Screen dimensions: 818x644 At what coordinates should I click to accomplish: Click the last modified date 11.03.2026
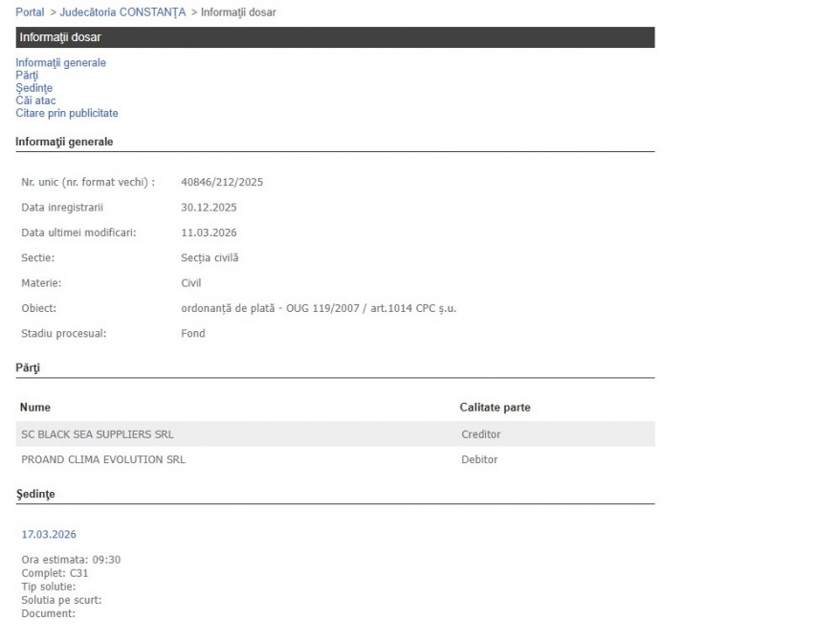pyautogui.click(x=209, y=233)
